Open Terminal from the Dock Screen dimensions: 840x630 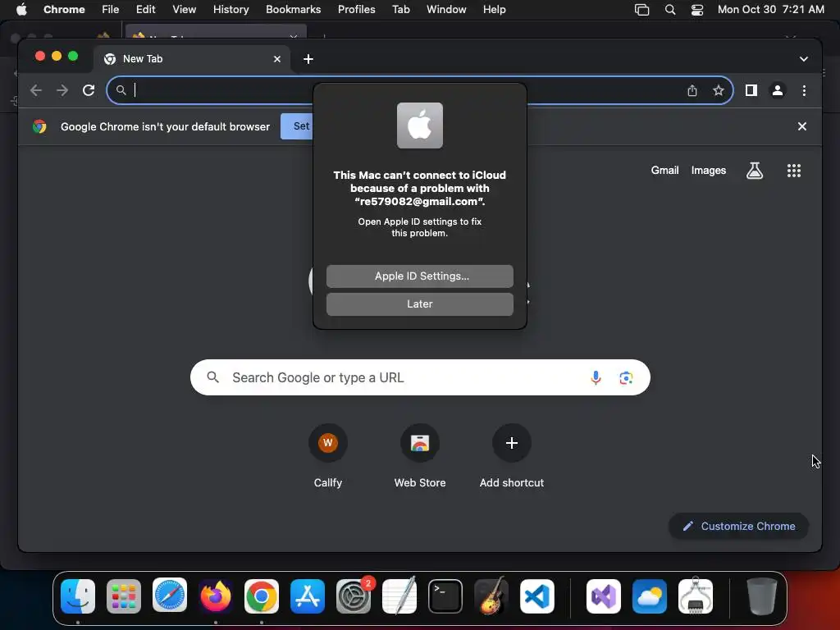point(445,596)
